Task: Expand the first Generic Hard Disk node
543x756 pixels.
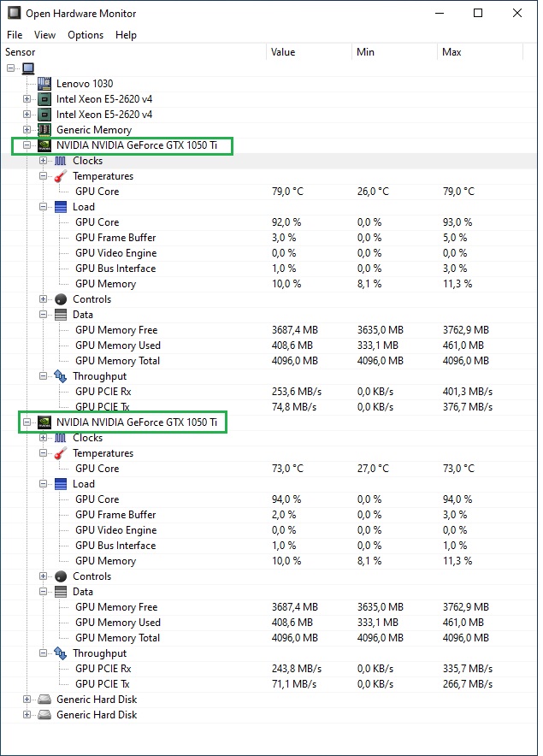Action: [27, 700]
